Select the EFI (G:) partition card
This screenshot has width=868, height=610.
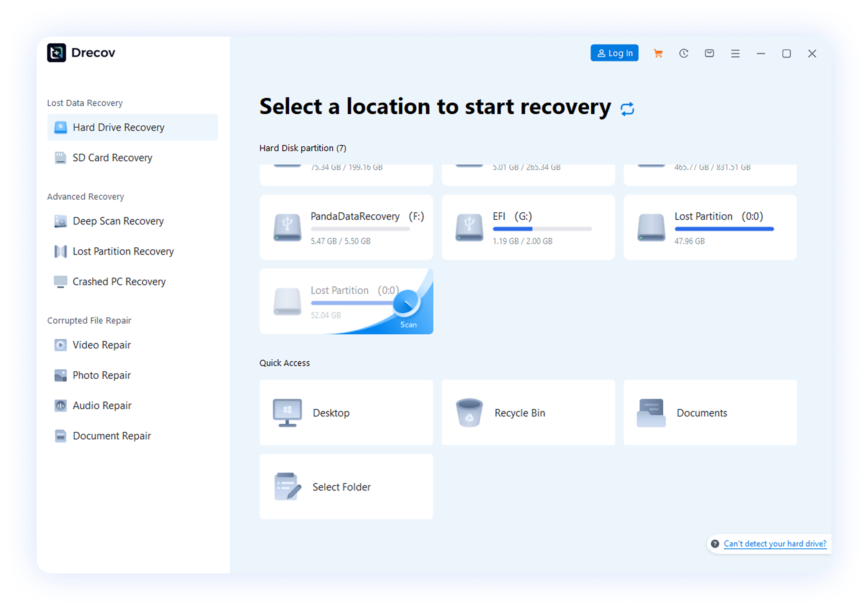528,227
